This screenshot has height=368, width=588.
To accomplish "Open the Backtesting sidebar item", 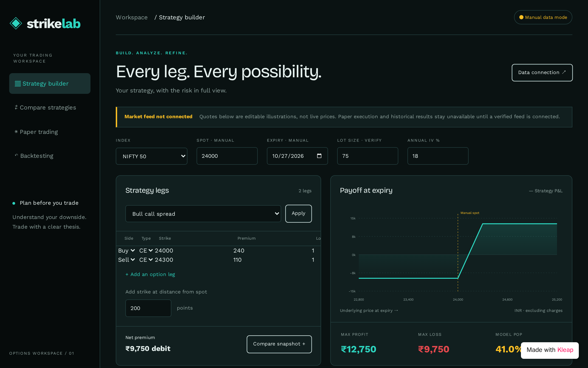I will point(50,156).
